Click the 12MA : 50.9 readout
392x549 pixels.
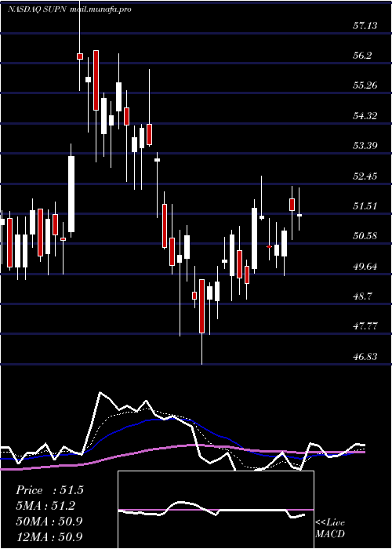pyautogui.click(x=49, y=536)
